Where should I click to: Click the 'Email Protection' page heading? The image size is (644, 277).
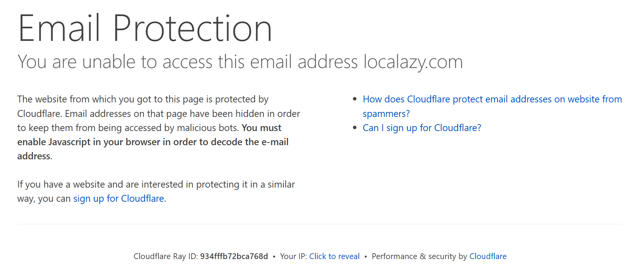(145, 28)
